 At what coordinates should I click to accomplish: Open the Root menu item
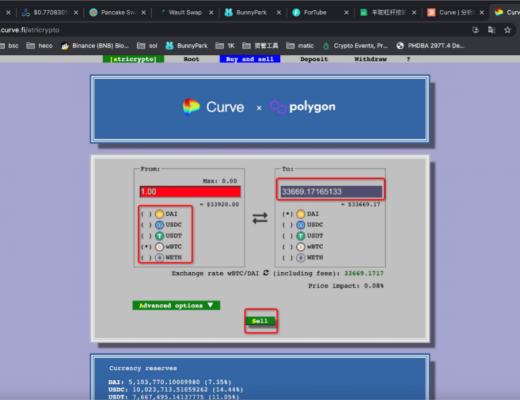pyautogui.click(x=191, y=59)
